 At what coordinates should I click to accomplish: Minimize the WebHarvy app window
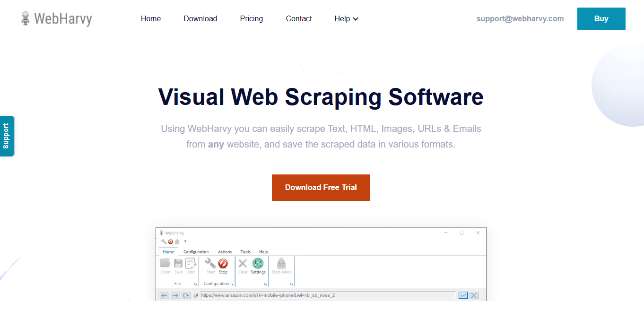tap(446, 233)
